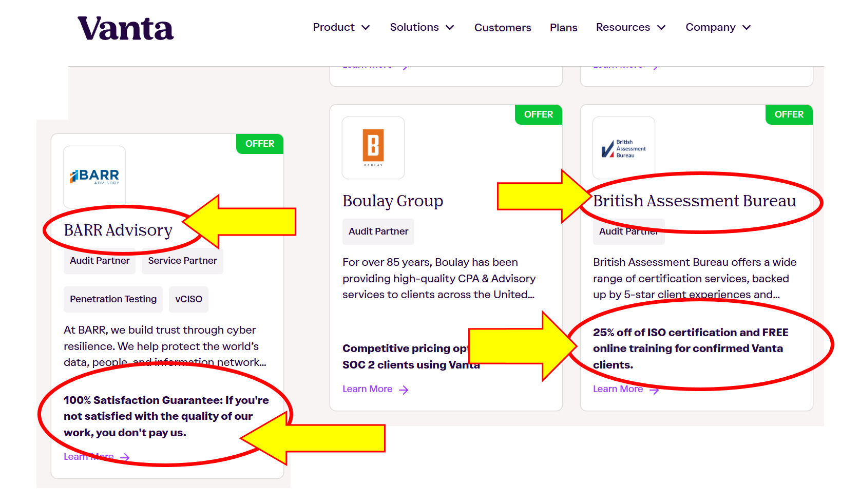This screenshot has width=860, height=504.
Task: Click the orange Boulay logo icon
Action: 373,146
